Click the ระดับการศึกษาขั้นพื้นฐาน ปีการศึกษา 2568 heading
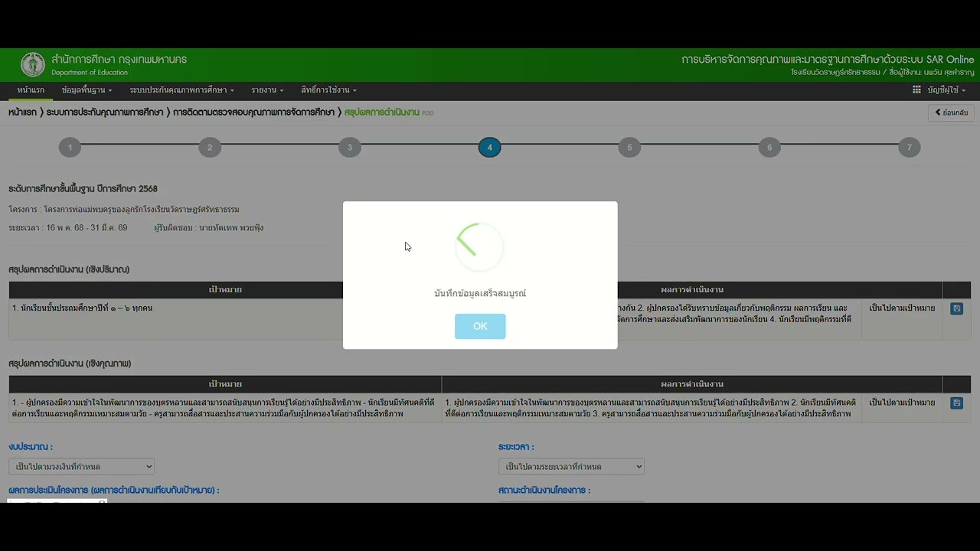This screenshot has height=551, width=980. point(83,189)
